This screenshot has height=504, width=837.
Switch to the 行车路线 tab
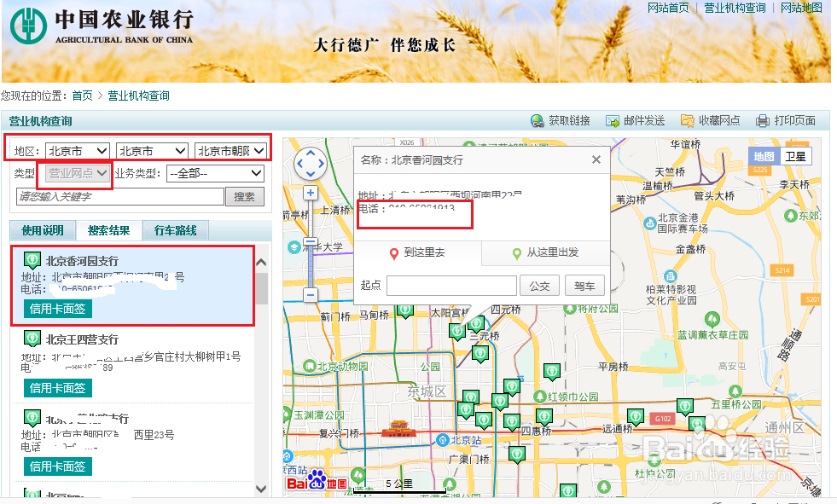tap(176, 230)
